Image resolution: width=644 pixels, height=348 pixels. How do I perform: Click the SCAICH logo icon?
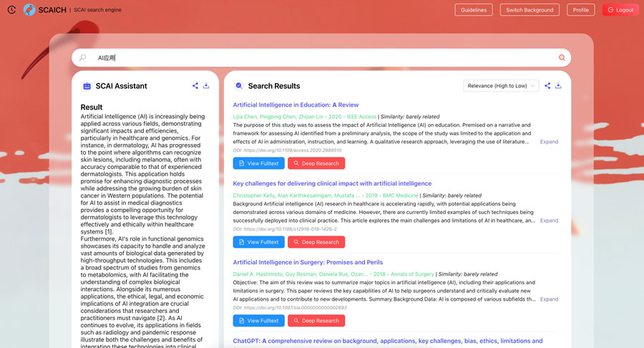(29, 10)
